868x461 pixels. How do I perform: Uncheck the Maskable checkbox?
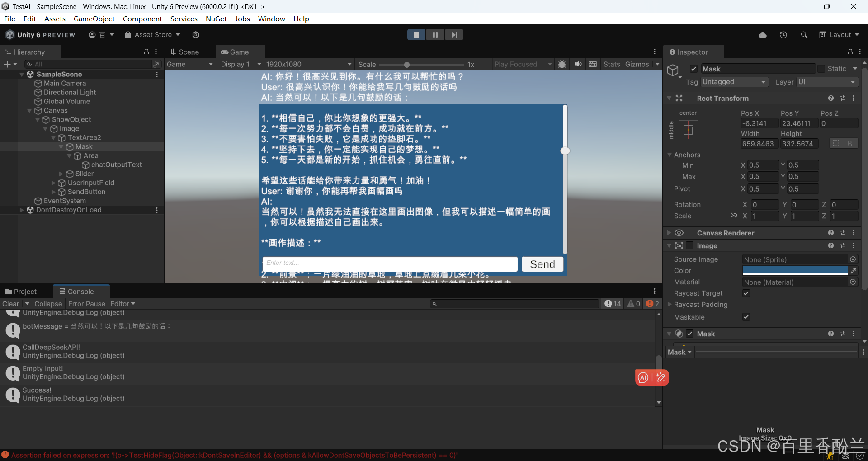(x=746, y=317)
